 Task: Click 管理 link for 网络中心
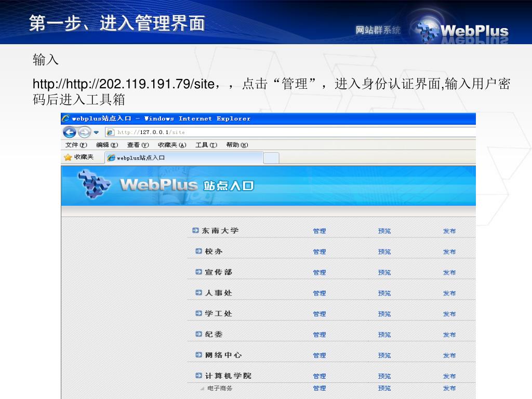320,355
